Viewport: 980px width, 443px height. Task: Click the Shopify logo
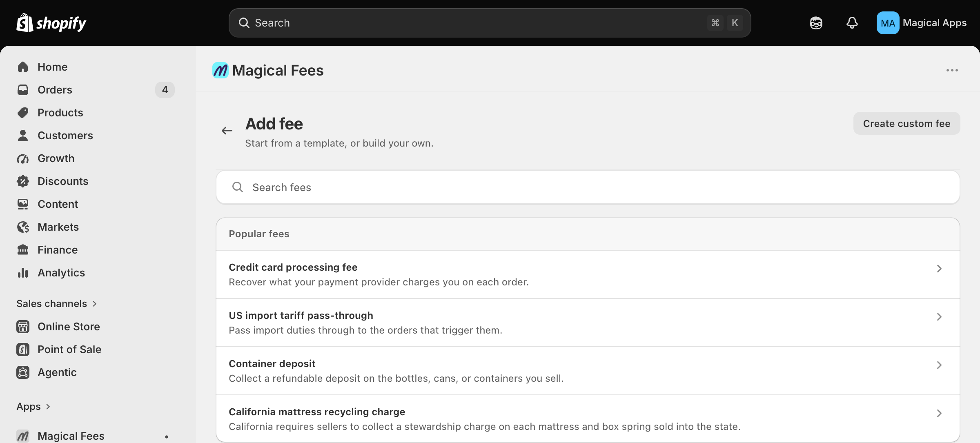coord(51,23)
